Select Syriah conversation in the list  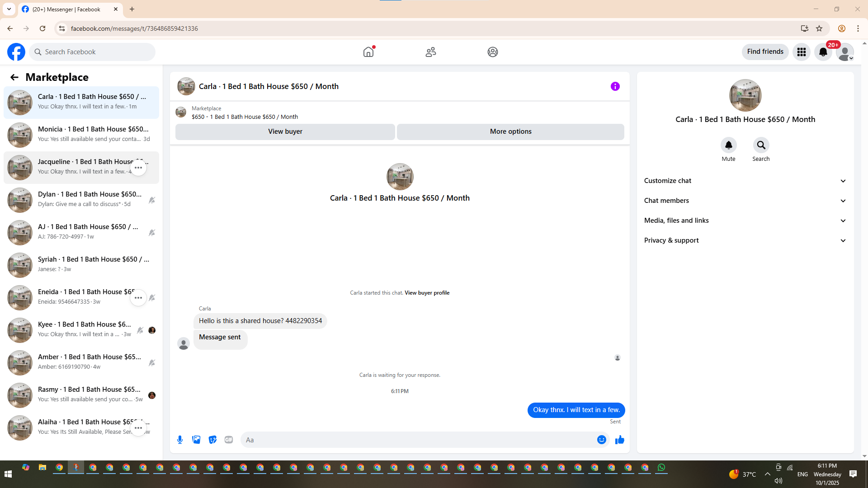(x=81, y=265)
